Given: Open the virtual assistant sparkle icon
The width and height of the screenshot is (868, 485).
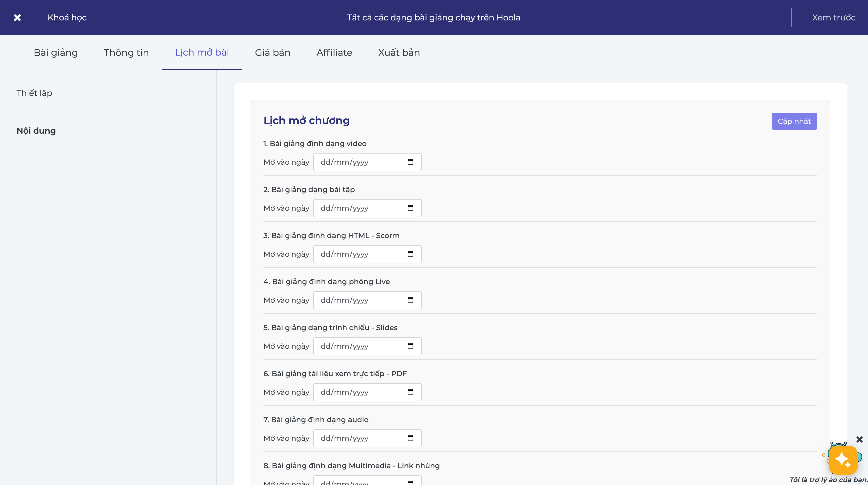Looking at the screenshot, I should pyautogui.click(x=843, y=460).
